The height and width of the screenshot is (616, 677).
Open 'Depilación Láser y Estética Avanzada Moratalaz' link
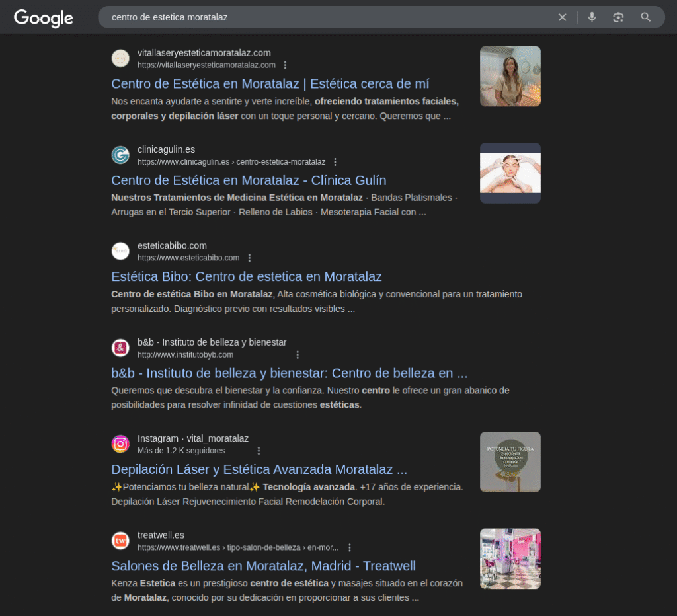pyautogui.click(x=259, y=469)
